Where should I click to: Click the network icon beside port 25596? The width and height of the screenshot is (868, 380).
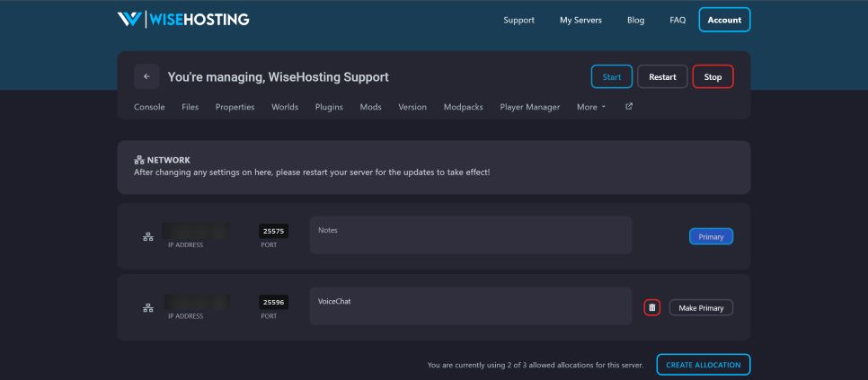[147, 308]
